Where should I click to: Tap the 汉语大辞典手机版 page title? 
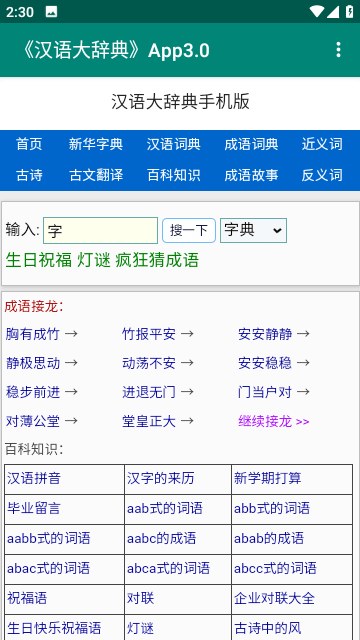[x=180, y=102]
